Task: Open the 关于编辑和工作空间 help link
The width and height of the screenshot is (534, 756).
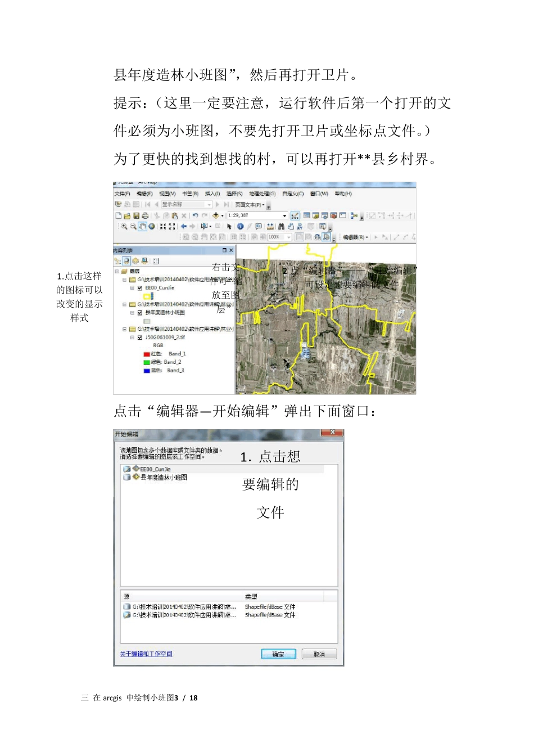Action: [x=146, y=654]
